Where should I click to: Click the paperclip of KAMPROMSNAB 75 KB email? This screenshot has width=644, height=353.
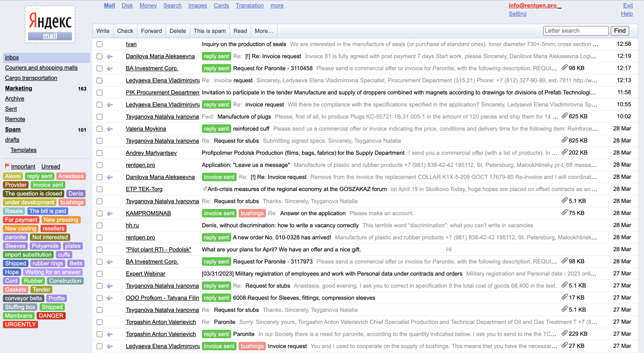click(x=564, y=213)
